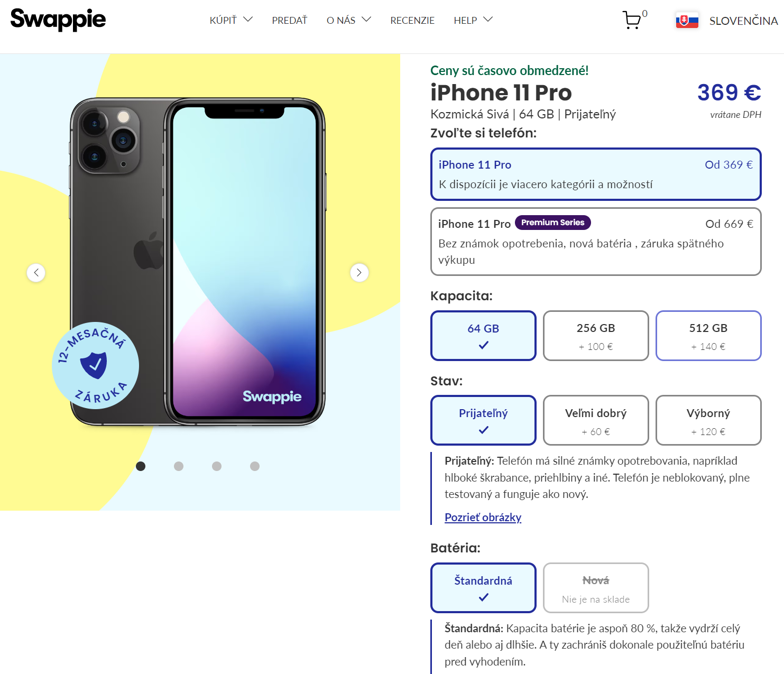Expand the O NÁS dropdown menu
This screenshot has width=784, height=674.
pyautogui.click(x=348, y=20)
